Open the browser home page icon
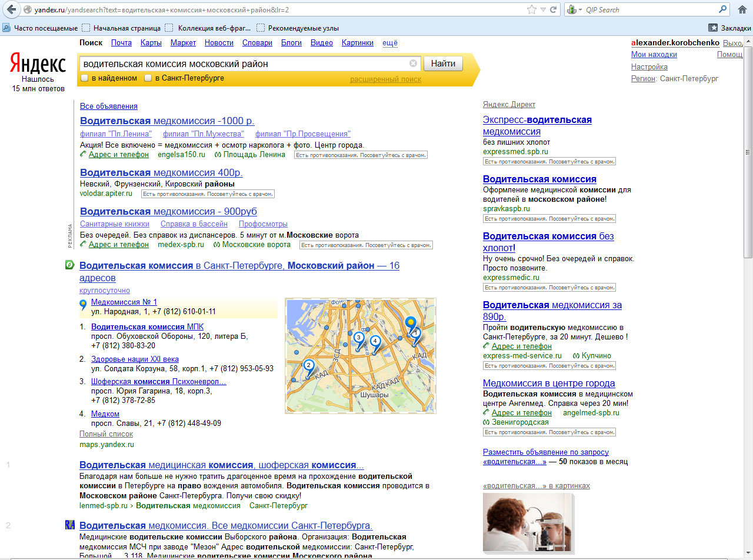The image size is (753, 560). (x=741, y=9)
